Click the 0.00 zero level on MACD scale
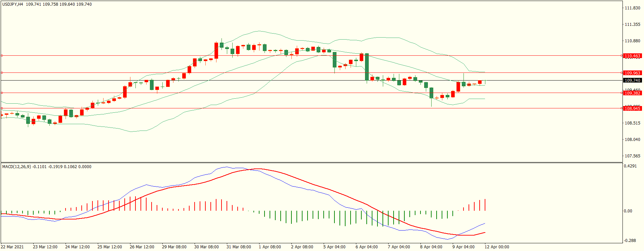The height and width of the screenshot is (251, 644). point(628,211)
